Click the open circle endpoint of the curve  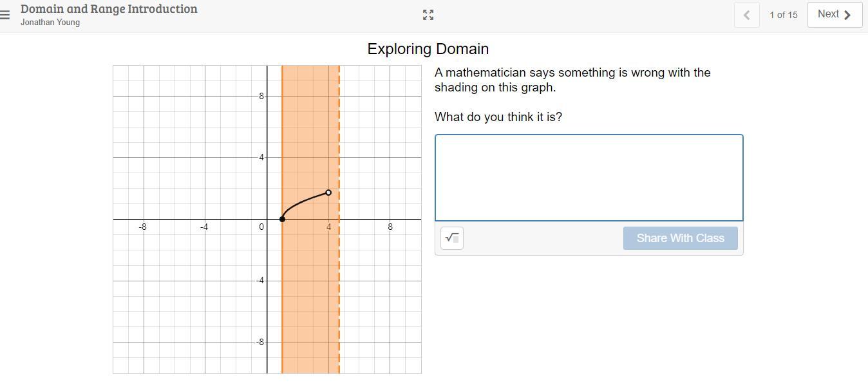tap(328, 192)
